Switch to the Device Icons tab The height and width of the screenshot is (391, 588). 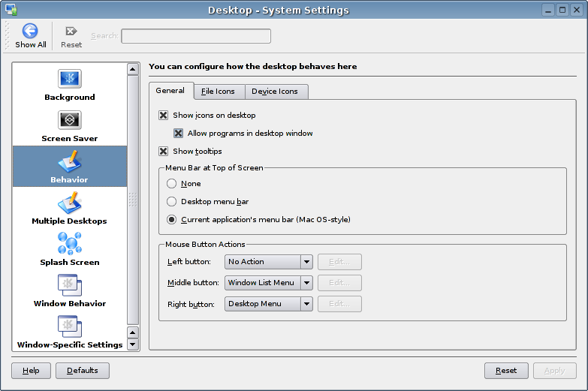pyautogui.click(x=276, y=92)
